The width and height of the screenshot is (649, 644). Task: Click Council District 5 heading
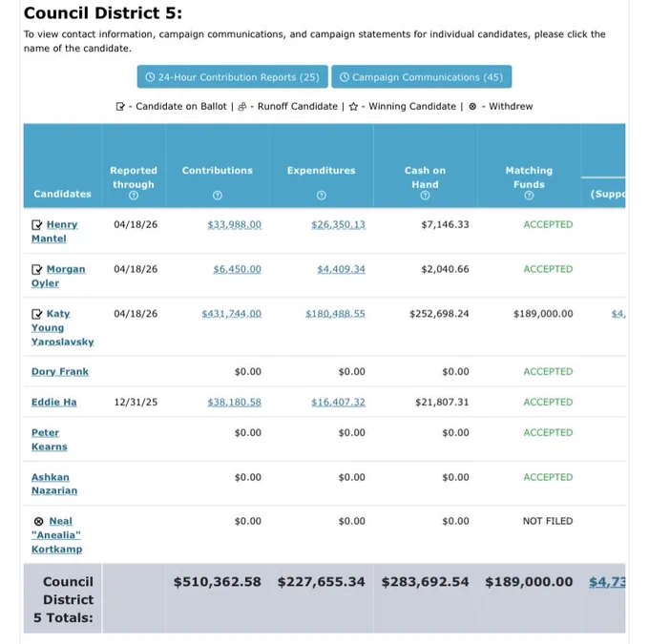click(x=103, y=13)
